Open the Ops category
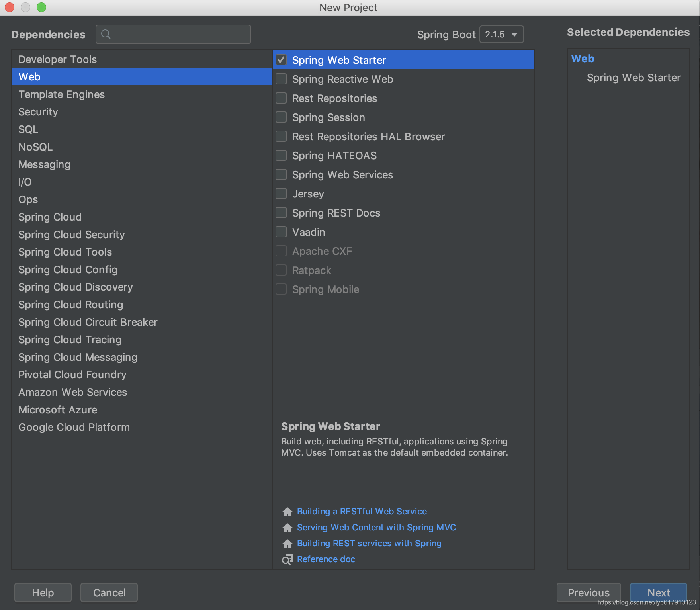The height and width of the screenshot is (610, 700). pyautogui.click(x=142, y=199)
